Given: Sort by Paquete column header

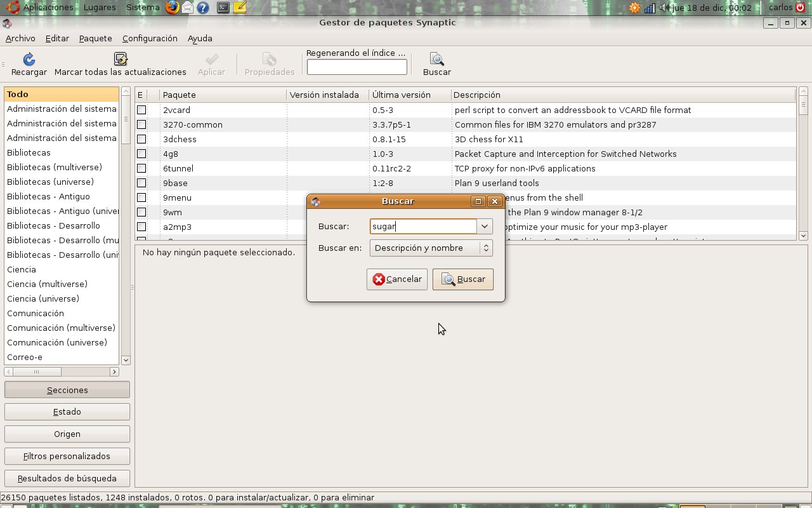Looking at the screenshot, I should [x=223, y=95].
